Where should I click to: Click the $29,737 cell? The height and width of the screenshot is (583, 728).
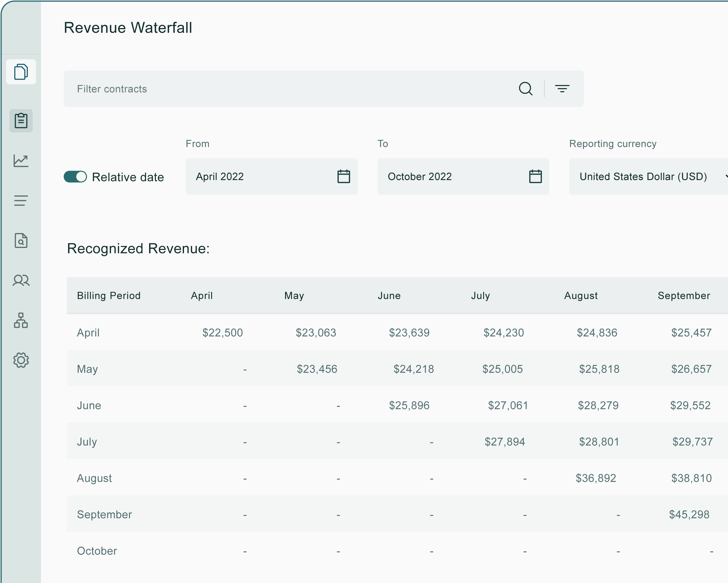tap(693, 442)
